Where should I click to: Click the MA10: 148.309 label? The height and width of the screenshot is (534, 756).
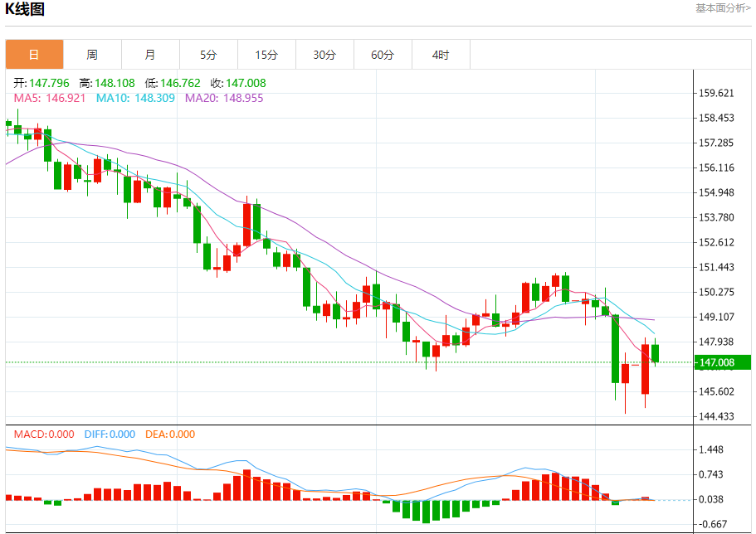135,98
